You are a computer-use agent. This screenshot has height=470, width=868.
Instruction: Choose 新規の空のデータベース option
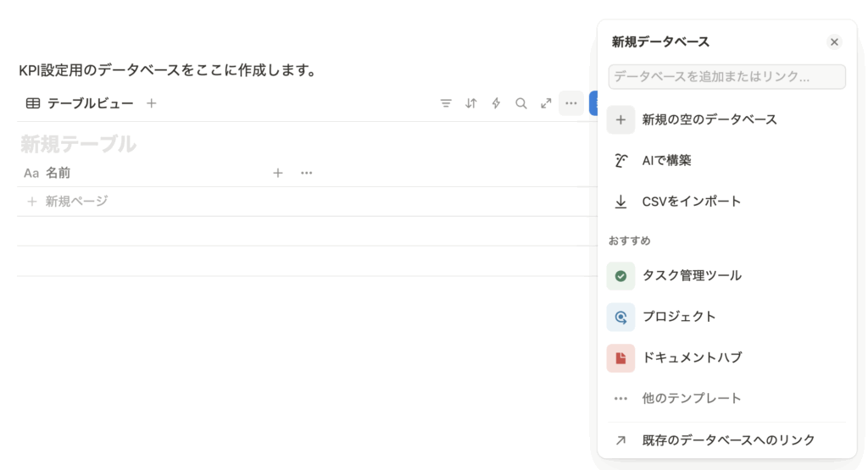pos(709,119)
